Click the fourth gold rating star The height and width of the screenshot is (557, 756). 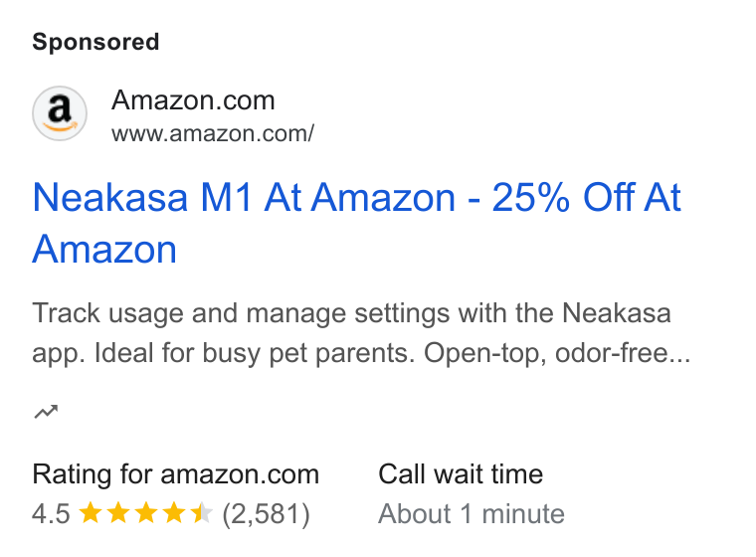(x=174, y=513)
